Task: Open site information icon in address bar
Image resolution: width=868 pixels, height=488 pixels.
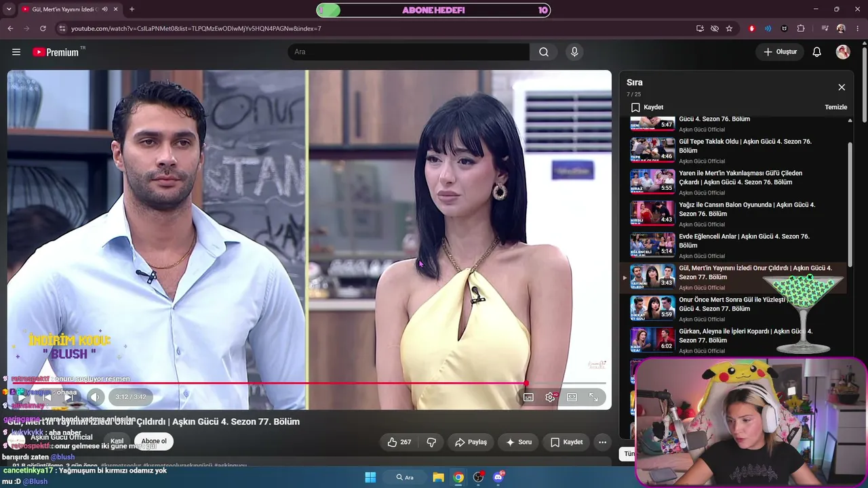Action: (x=62, y=28)
